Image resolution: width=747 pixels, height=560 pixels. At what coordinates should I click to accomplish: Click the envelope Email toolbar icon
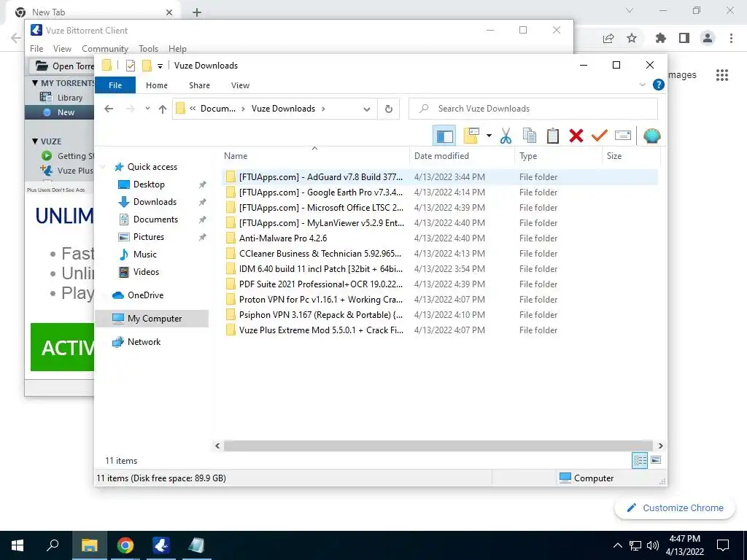click(x=623, y=136)
